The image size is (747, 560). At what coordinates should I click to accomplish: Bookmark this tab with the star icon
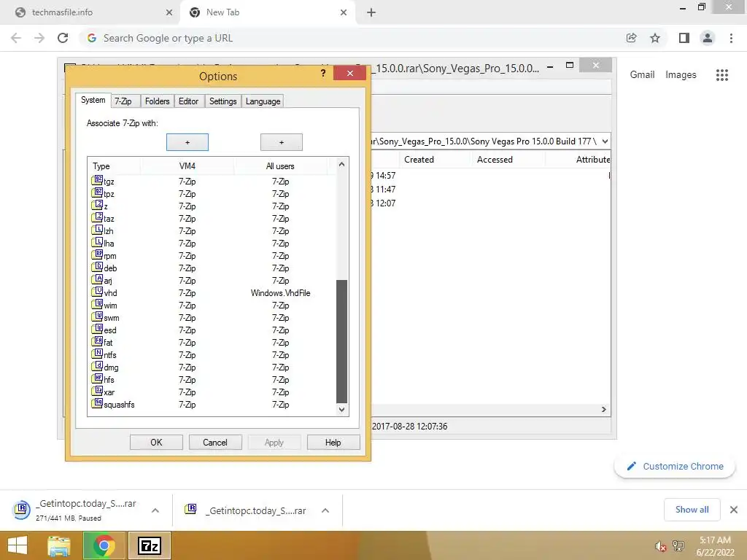(x=655, y=38)
